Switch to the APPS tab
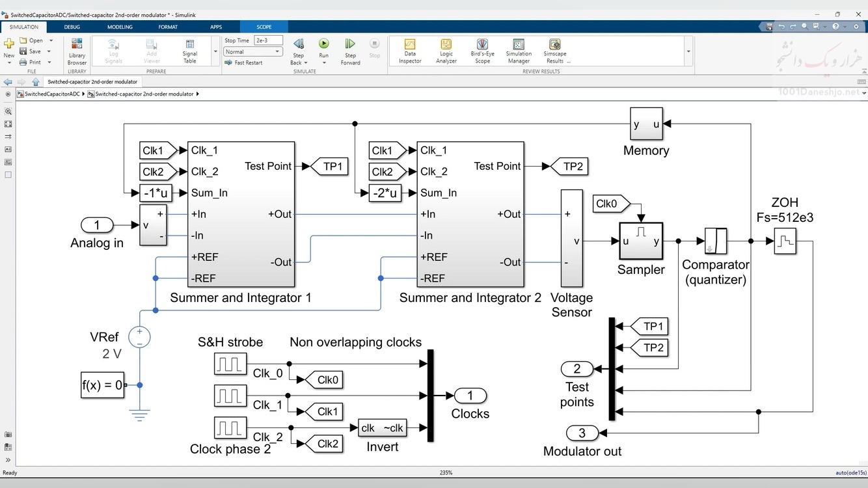868x488 pixels. [216, 27]
